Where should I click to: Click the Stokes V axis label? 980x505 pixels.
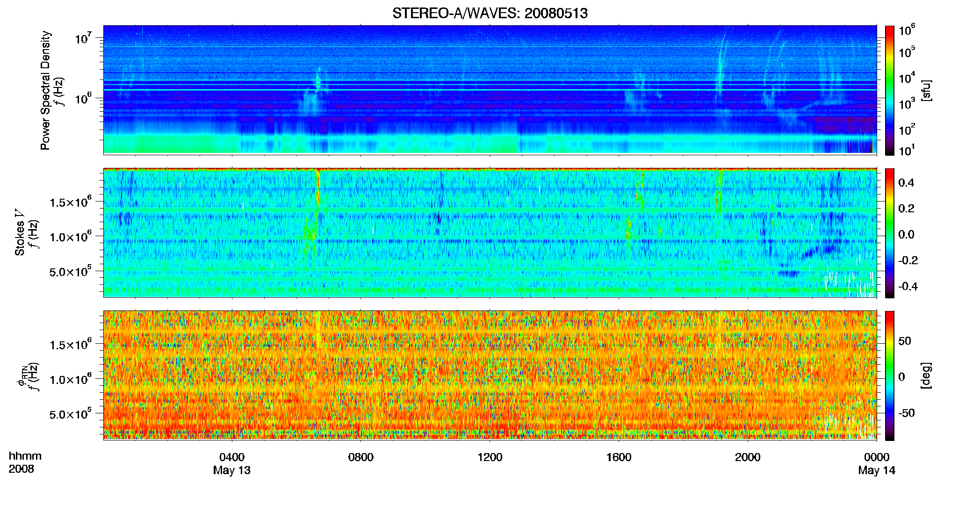pos(20,232)
